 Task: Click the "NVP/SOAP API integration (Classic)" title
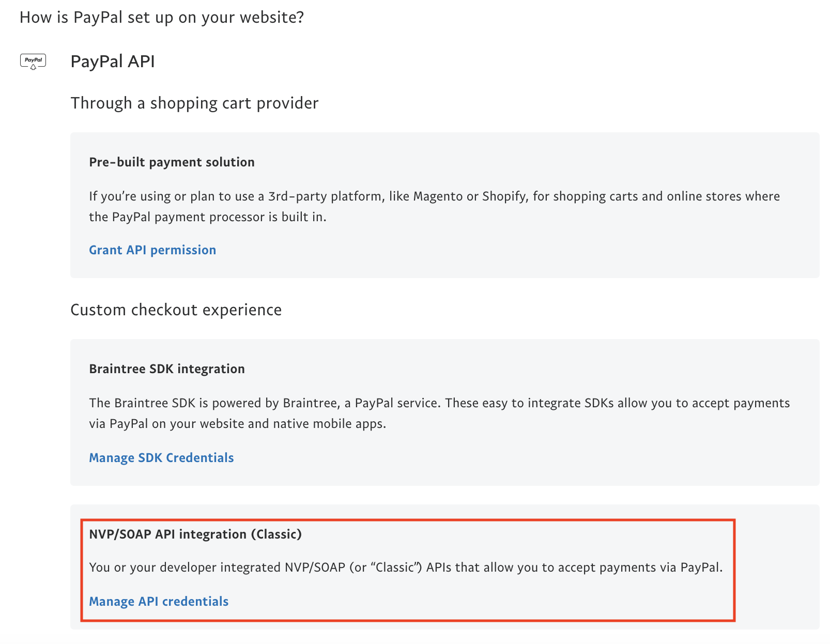pos(195,534)
